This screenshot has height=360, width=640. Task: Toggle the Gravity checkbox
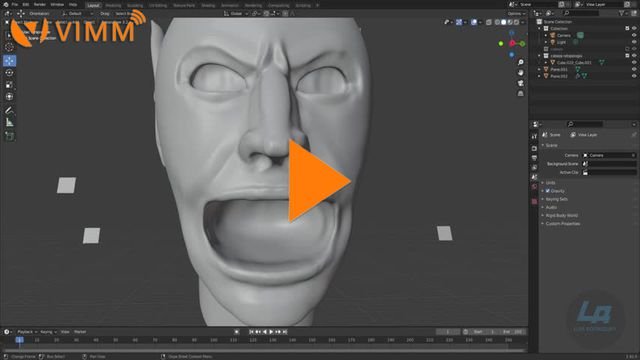click(x=548, y=191)
